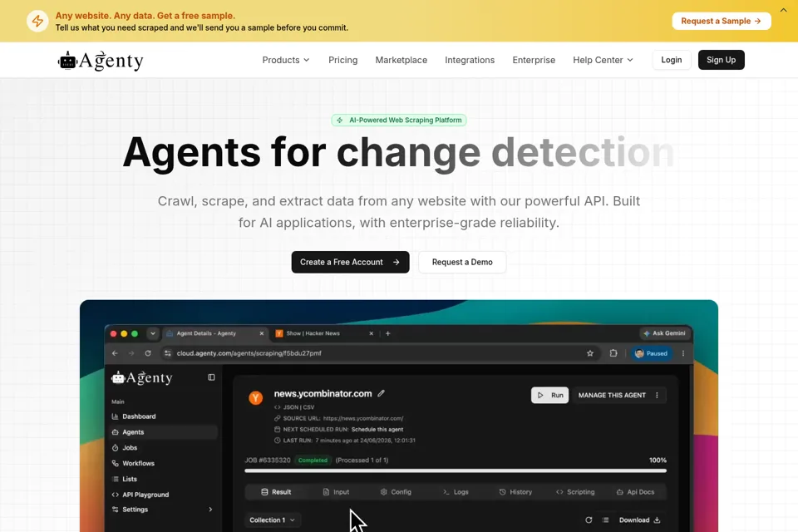
Task: Switch to the Config tab
Action: (396, 492)
